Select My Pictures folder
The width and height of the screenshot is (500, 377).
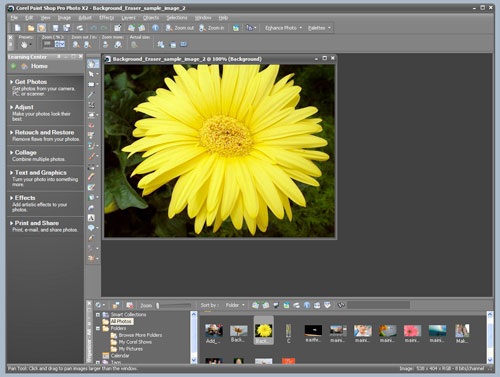click(x=130, y=349)
